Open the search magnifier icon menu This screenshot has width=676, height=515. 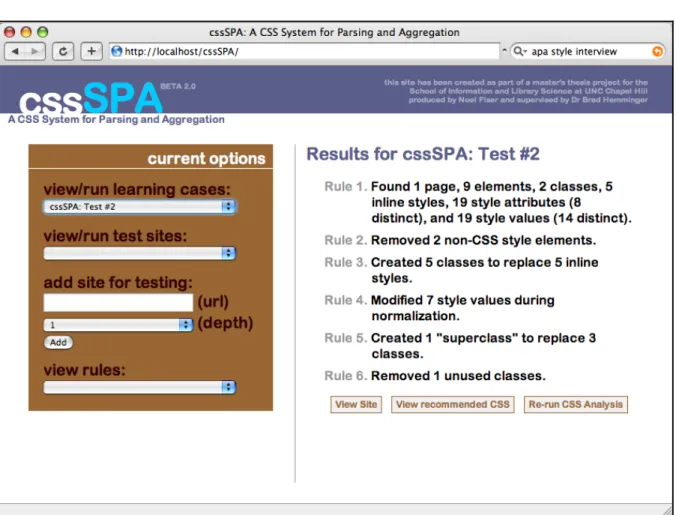pyautogui.click(x=520, y=51)
